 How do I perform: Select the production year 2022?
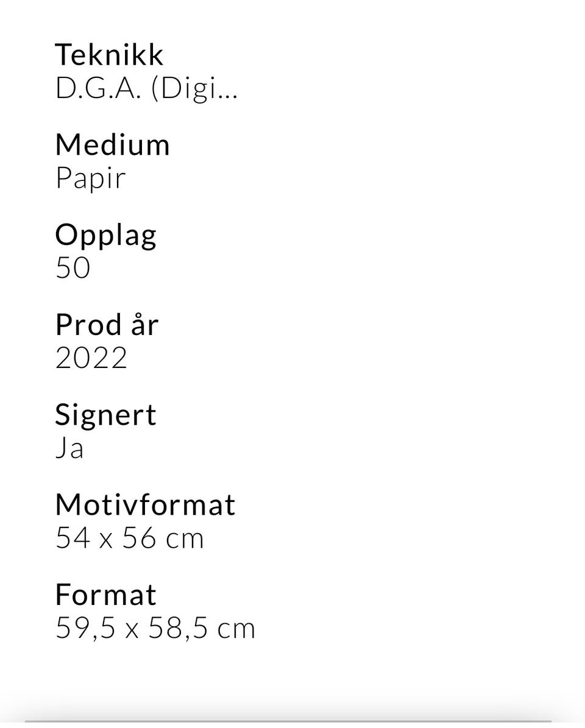[91, 358]
